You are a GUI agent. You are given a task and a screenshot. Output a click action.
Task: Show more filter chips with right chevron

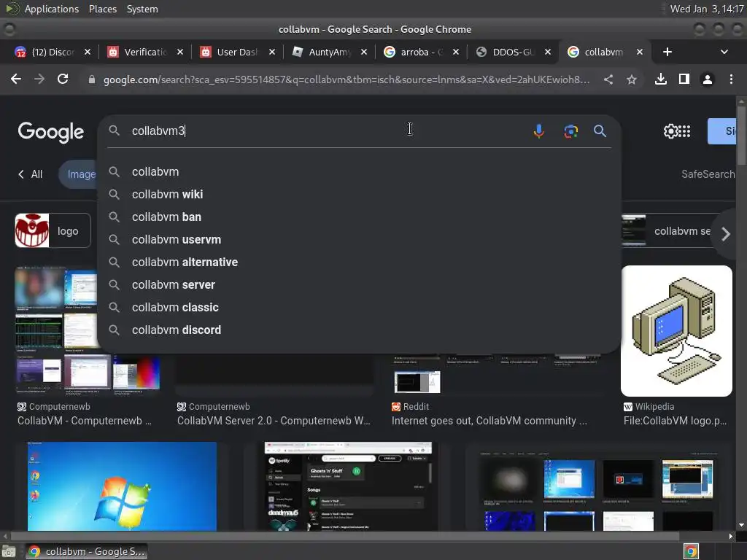coord(726,234)
